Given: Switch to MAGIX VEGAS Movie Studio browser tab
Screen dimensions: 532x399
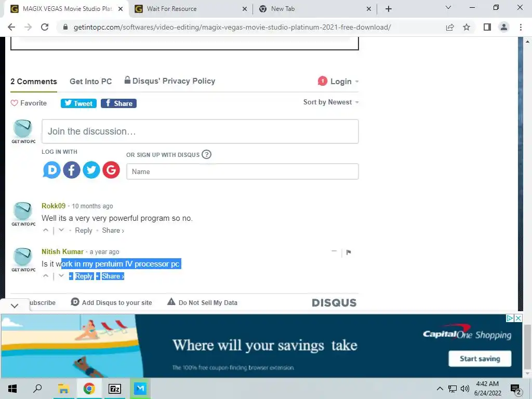Looking at the screenshot, I should [66, 9].
